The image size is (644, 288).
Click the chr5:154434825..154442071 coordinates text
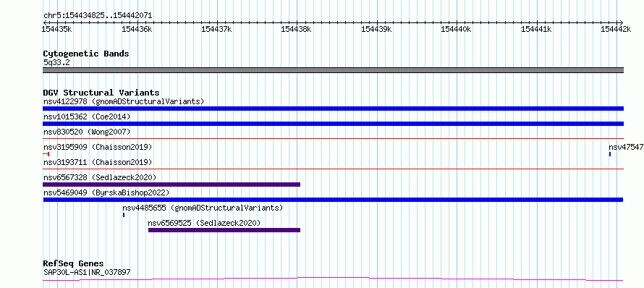pyautogui.click(x=98, y=16)
